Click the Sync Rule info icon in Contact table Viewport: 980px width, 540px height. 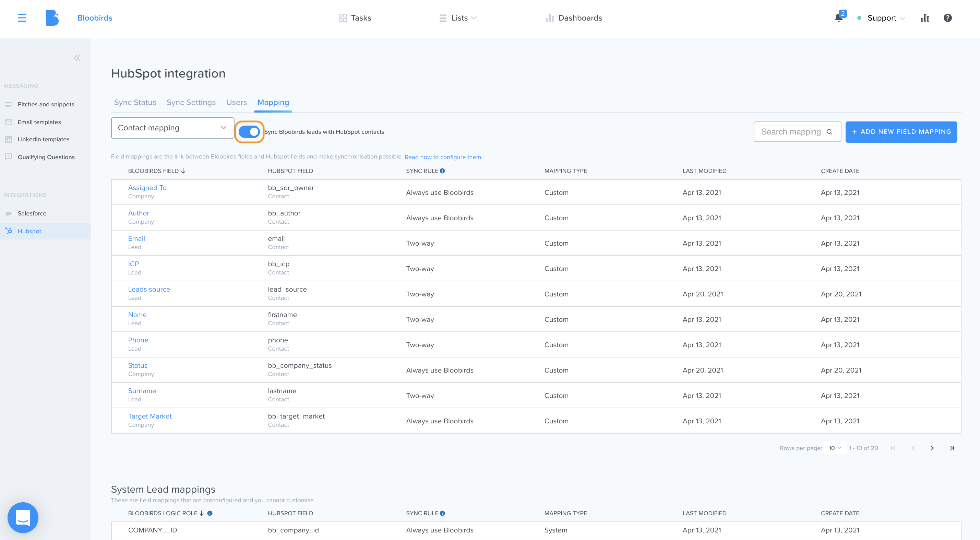coord(442,171)
